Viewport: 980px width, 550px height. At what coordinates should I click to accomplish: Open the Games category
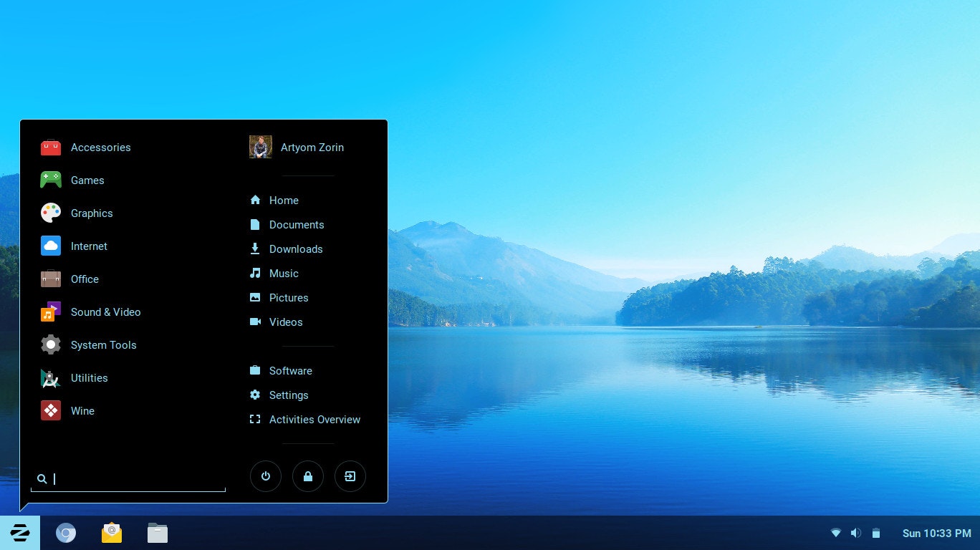click(87, 180)
